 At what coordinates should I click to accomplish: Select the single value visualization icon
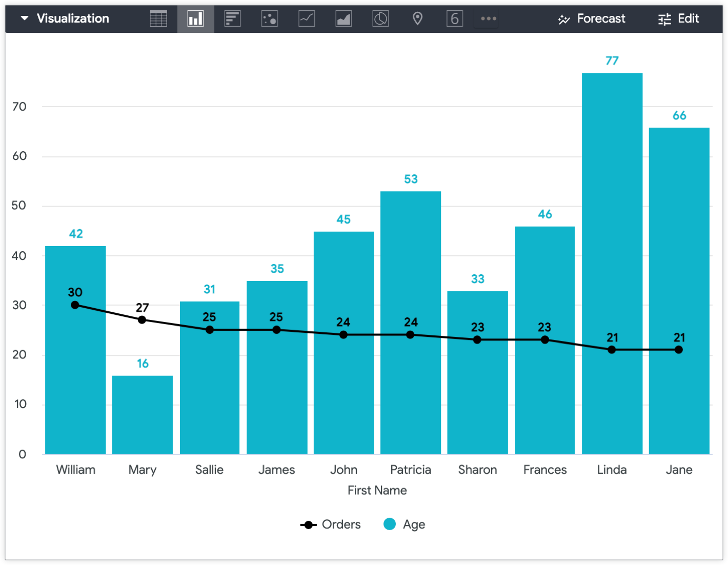(454, 19)
